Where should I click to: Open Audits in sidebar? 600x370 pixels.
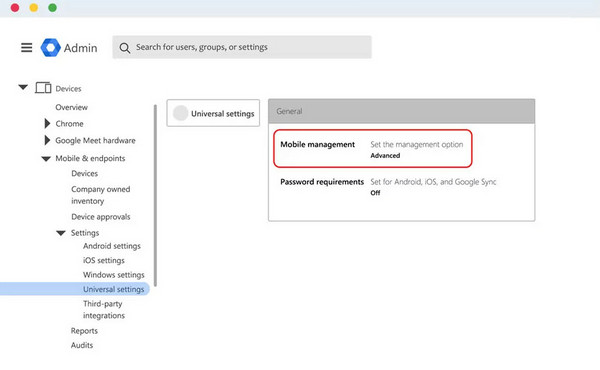(82, 345)
